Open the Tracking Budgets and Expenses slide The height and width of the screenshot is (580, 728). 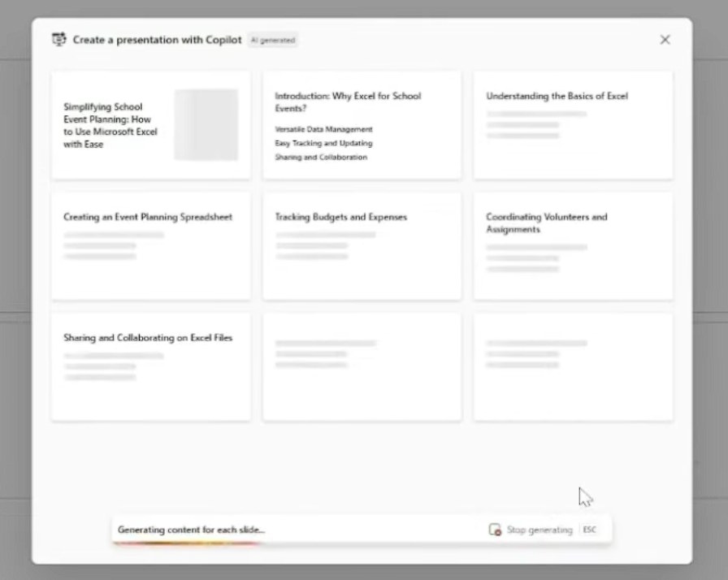[x=362, y=246]
